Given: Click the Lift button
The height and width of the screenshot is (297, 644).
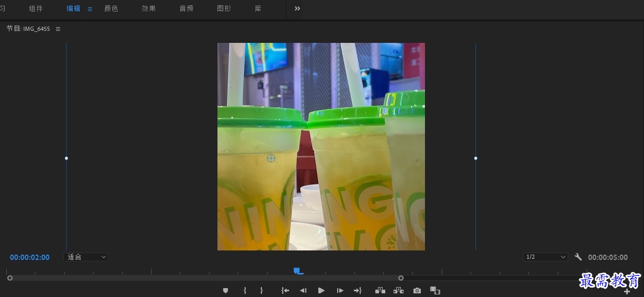Looking at the screenshot, I should [x=380, y=291].
